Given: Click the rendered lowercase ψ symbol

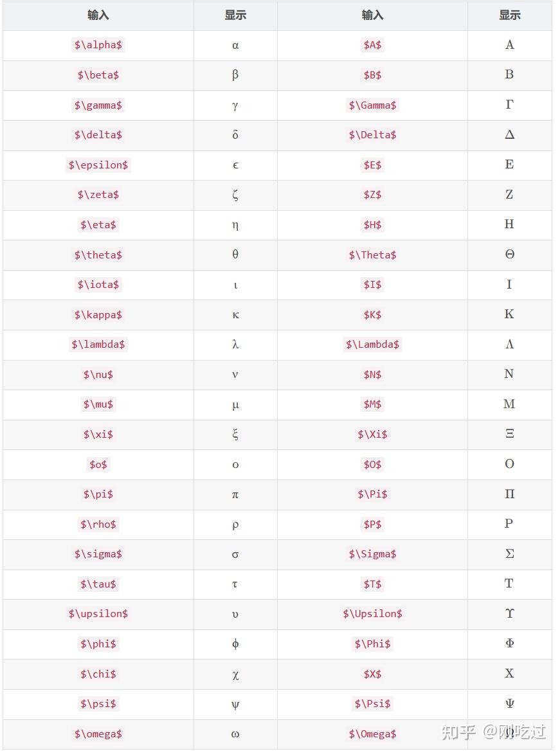Looking at the screenshot, I should click(x=235, y=704).
